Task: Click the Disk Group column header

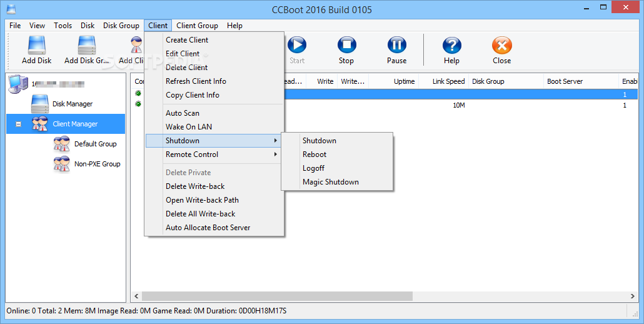Action: click(x=506, y=81)
